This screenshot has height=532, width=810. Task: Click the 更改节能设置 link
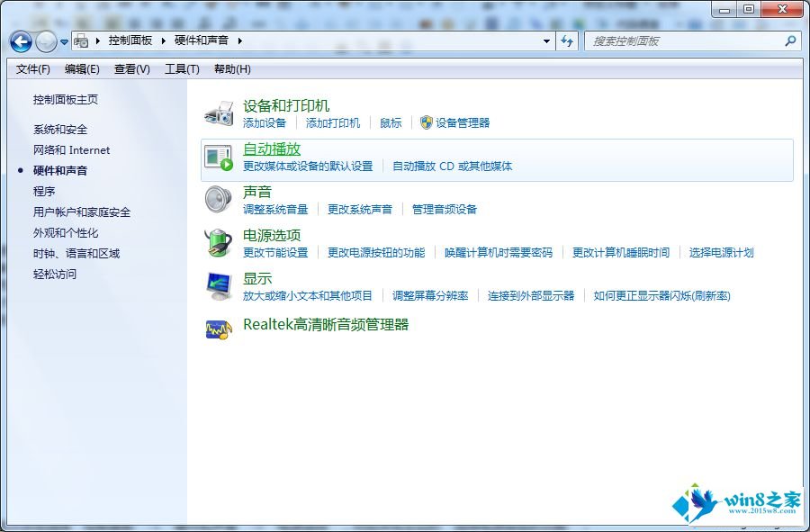pyautogui.click(x=275, y=253)
